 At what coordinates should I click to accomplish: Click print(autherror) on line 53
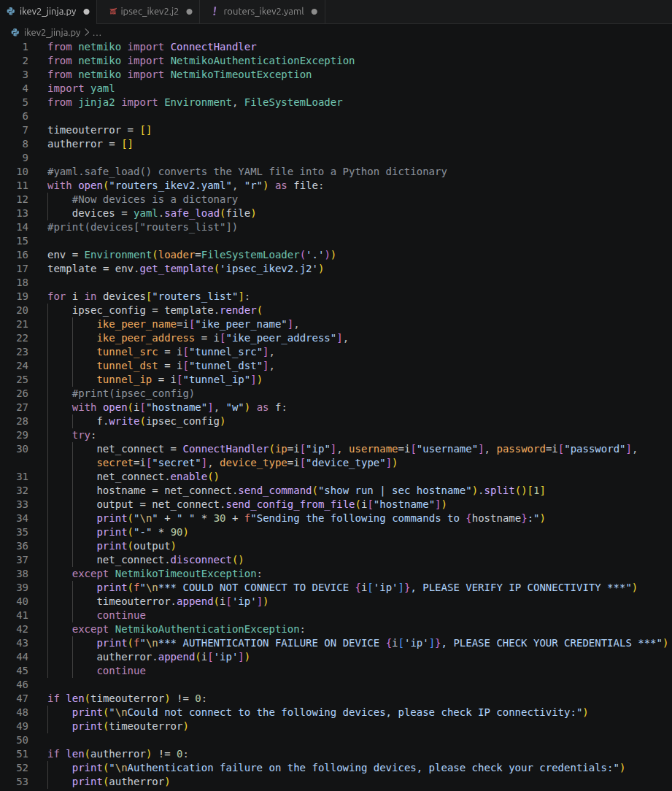point(121,782)
